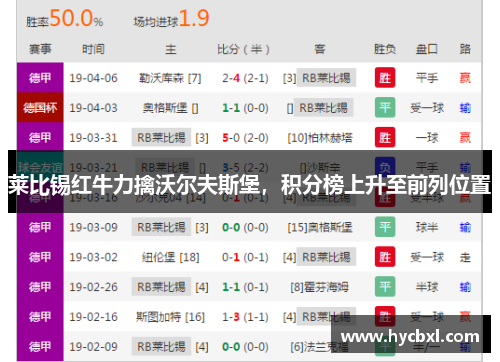Viewport: 500px width, 362px height.
Task: Open away team [10]柏林赫塔
Action: (320, 138)
